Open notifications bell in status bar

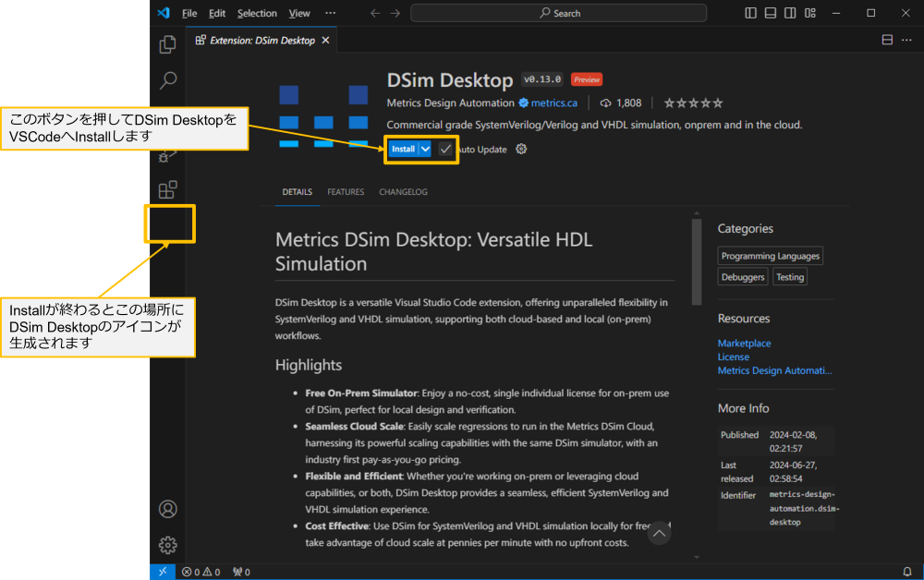click(907, 572)
